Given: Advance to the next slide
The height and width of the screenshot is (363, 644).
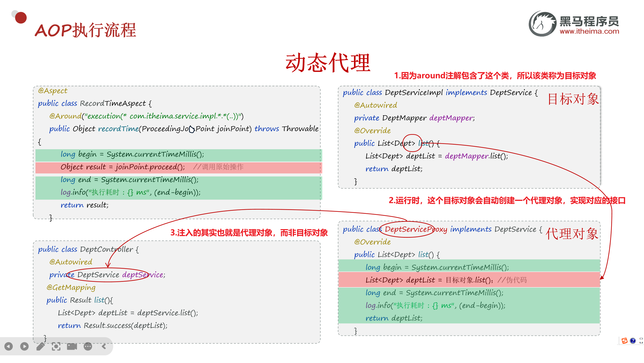Looking at the screenshot, I should point(24,346).
